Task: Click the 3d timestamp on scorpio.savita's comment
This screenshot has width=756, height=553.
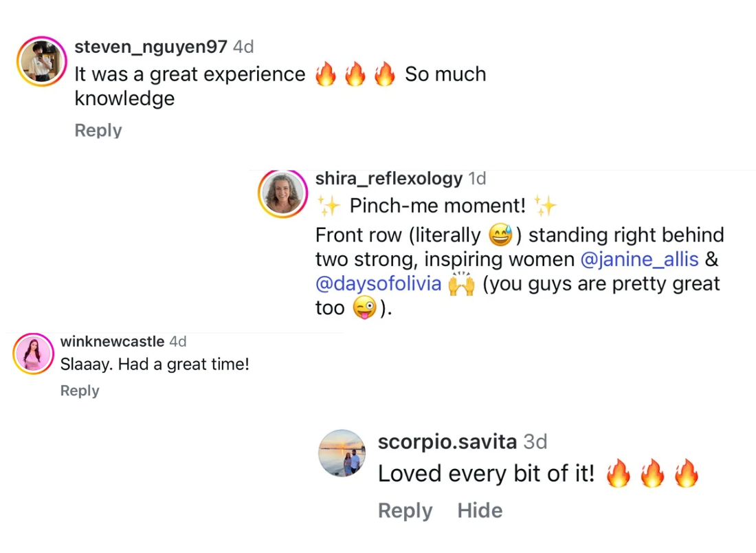Action: pyautogui.click(x=535, y=442)
